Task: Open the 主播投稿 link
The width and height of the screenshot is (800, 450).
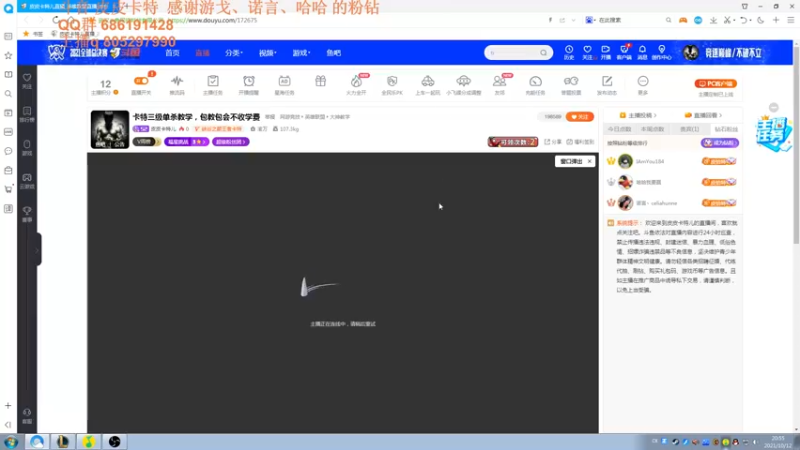Action: (638, 115)
